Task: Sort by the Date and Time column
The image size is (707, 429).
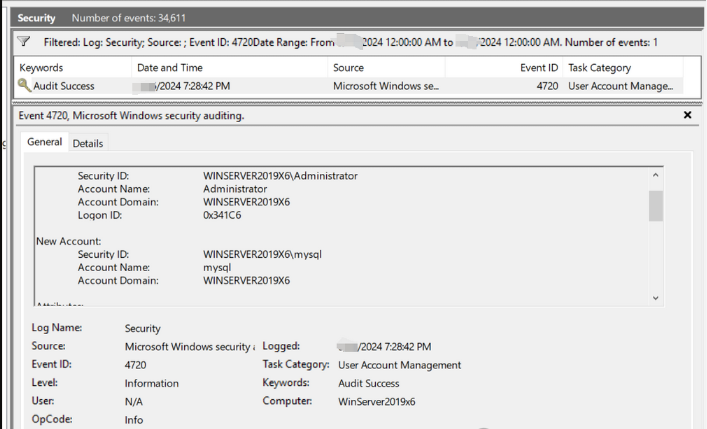Action: (230, 68)
